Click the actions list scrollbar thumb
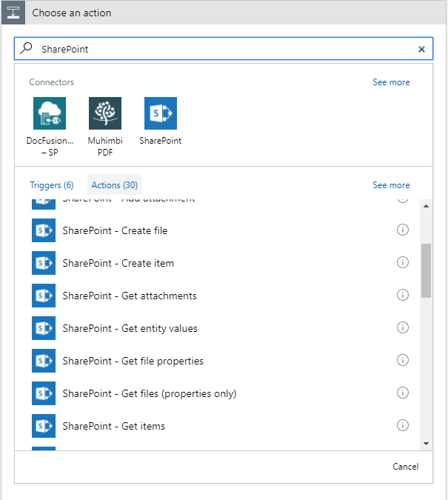 [426, 270]
